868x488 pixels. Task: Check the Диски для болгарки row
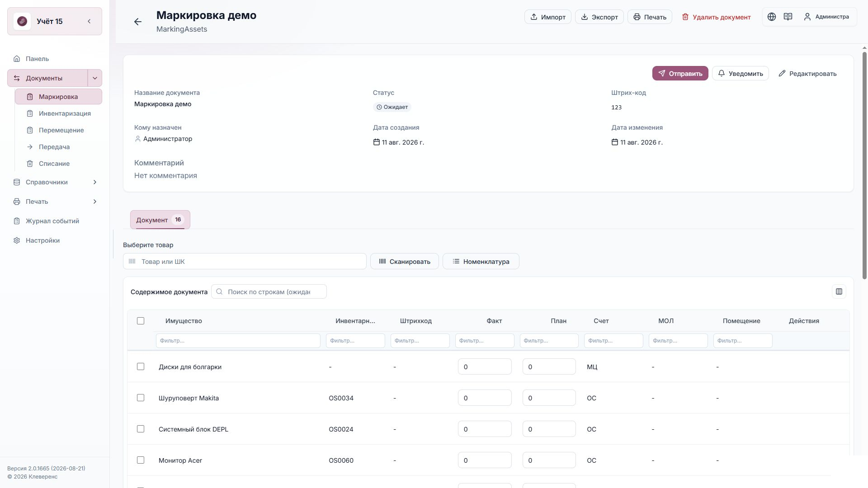(x=141, y=366)
